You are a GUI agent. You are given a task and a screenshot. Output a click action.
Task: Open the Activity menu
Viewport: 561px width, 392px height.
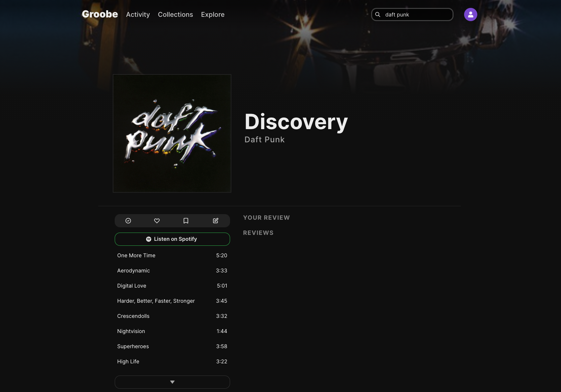(x=138, y=14)
